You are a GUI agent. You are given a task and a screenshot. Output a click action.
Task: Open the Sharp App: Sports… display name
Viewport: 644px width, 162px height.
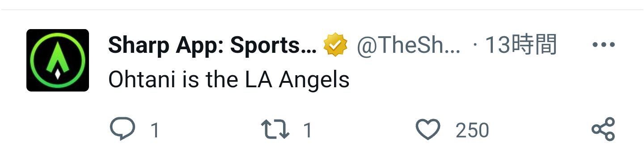point(212,45)
